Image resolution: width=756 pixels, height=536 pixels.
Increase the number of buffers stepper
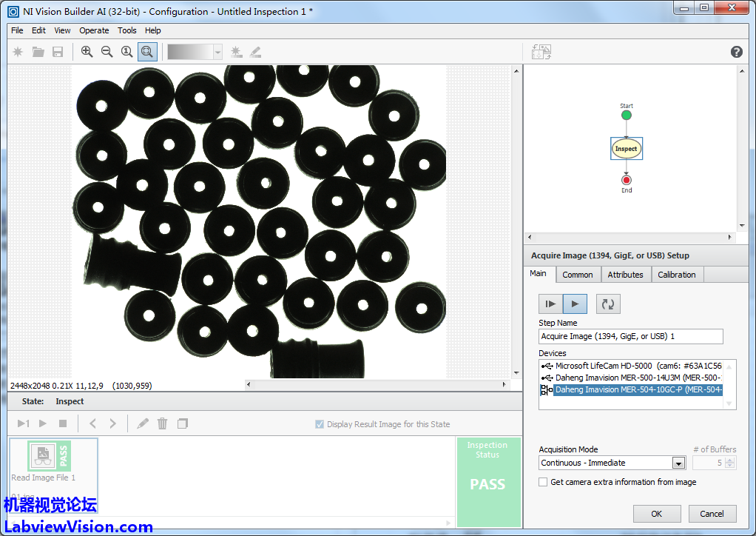(x=730, y=460)
